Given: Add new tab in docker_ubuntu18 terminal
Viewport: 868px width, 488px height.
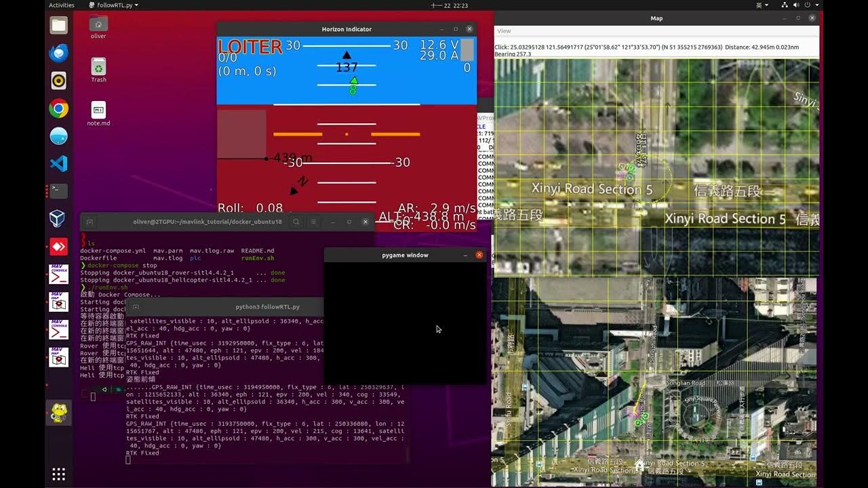Looking at the screenshot, I should [x=90, y=222].
